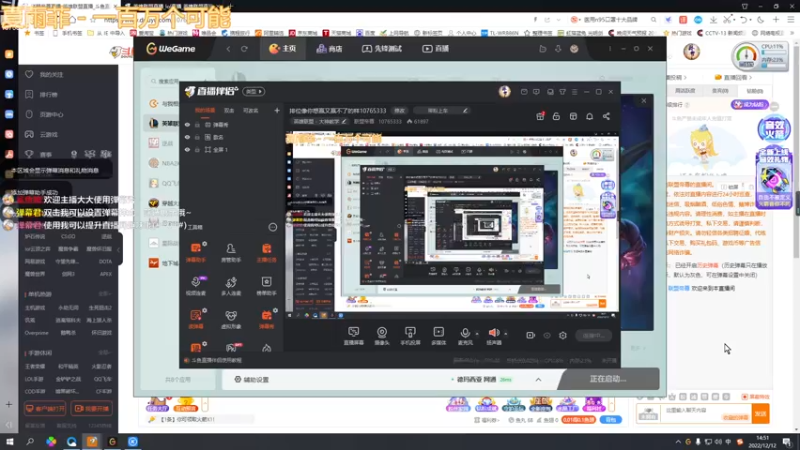Add a 摄像头 camera source

coord(382,336)
